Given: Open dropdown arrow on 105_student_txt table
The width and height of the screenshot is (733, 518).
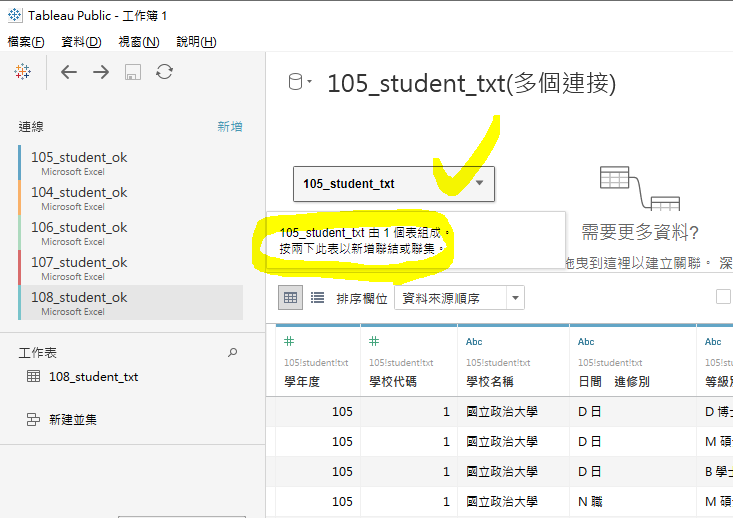Looking at the screenshot, I should [480, 183].
